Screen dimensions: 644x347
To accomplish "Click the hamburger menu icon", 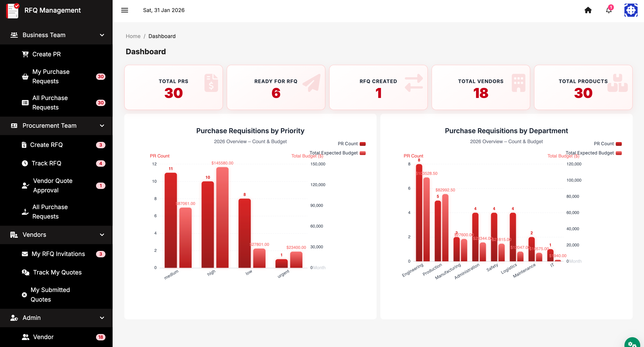I will coord(124,10).
